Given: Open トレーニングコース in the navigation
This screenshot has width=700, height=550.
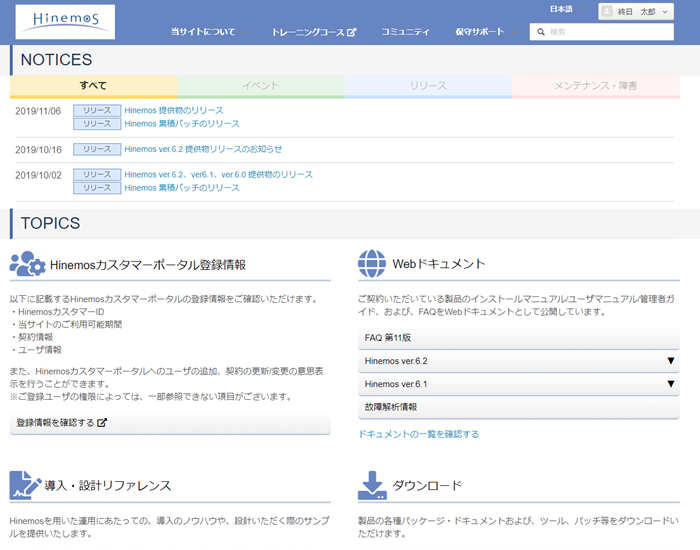Looking at the screenshot, I should click(314, 32).
